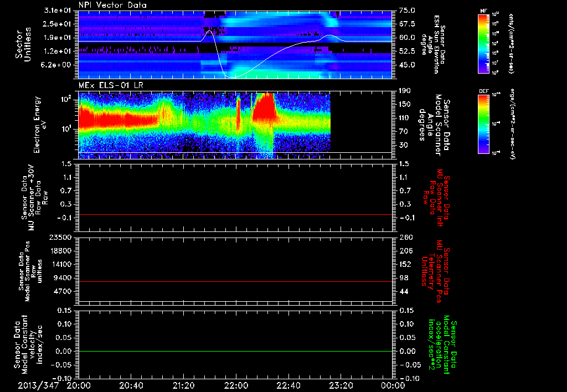The width and height of the screenshot is (567, 392).
Task: Select the DEF energy flux color bar
Action: click(484, 124)
